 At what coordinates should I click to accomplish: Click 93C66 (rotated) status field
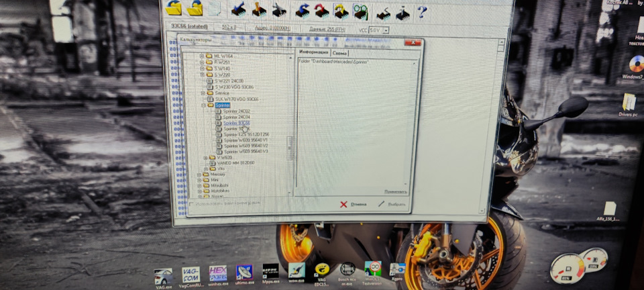pos(188,27)
